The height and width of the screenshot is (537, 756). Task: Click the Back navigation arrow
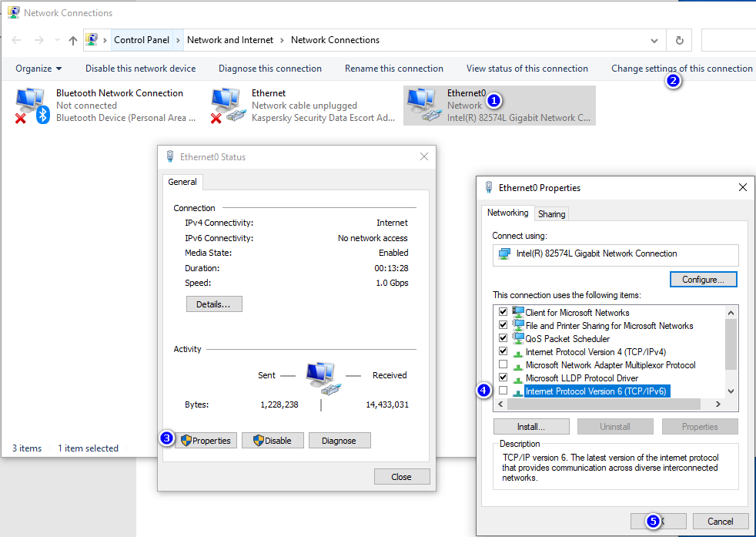click(x=16, y=40)
